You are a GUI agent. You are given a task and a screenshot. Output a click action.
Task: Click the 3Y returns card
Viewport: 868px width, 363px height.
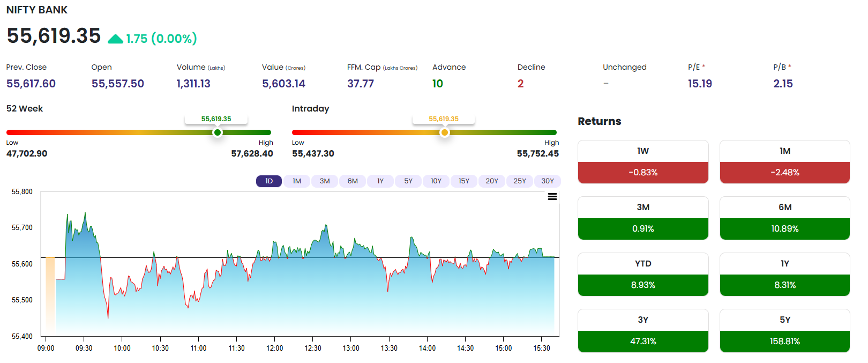tap(643, 331)
